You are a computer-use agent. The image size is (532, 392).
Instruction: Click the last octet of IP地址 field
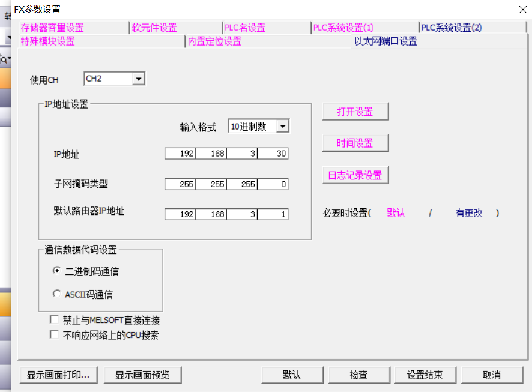tap(273, 154)
